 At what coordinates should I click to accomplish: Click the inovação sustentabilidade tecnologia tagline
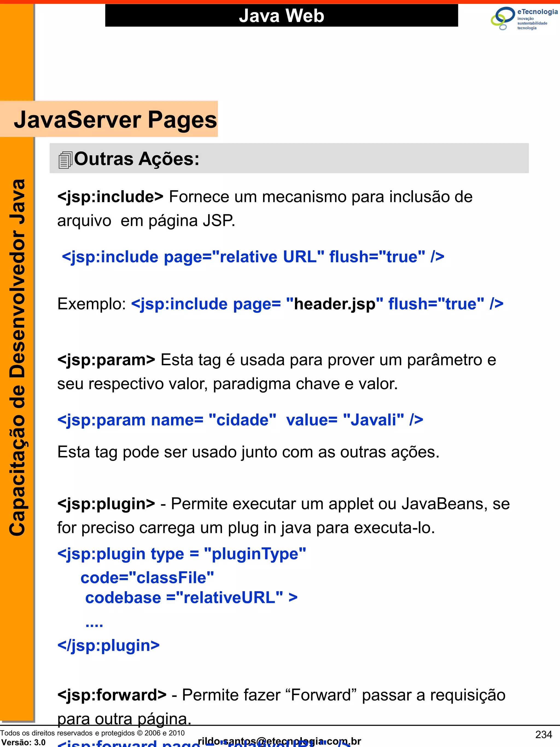[532, 23]
